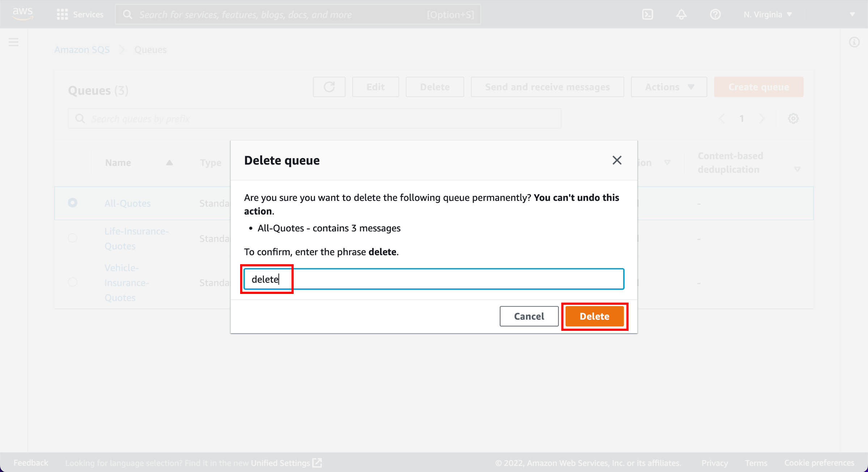The height and width of the screenshot is (472, 868).
Task: Open the Privacy footer link
Action: pyautogui.click(x=714, y=463)
